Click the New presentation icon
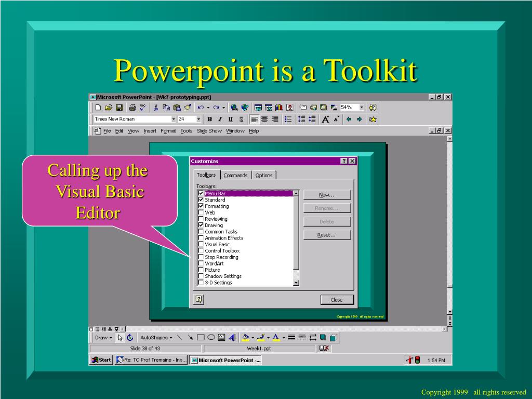This screenshot has height=399, width=532. [98, 108]
